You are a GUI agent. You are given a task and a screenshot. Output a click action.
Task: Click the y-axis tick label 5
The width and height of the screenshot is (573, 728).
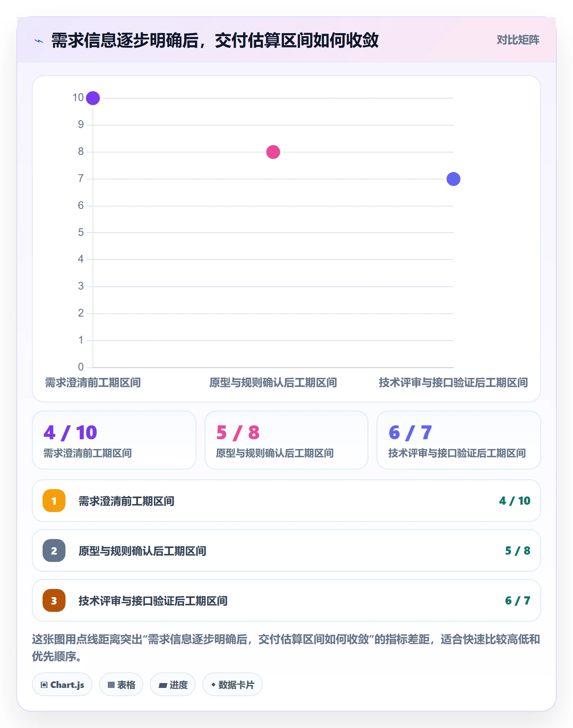[81, 232]
